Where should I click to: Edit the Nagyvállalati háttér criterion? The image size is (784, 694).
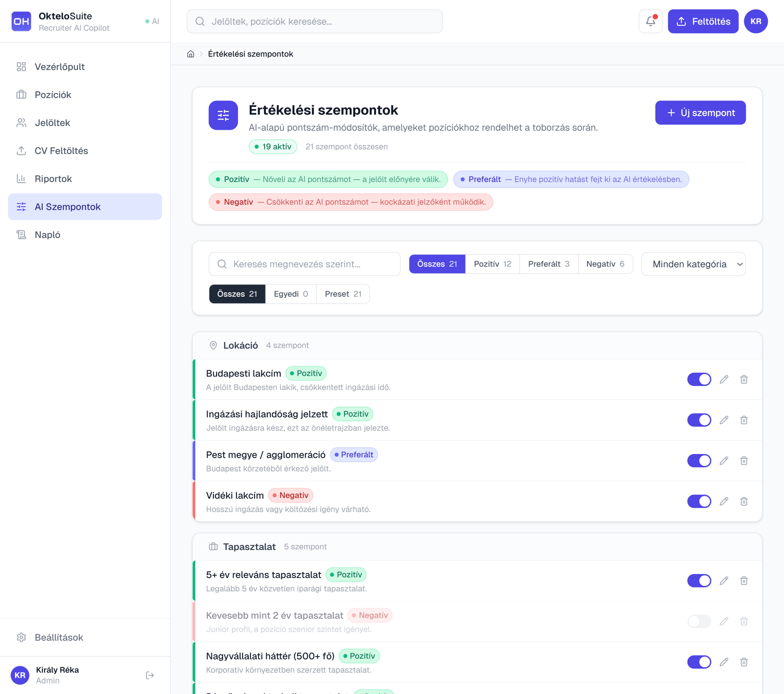point(723,662)
